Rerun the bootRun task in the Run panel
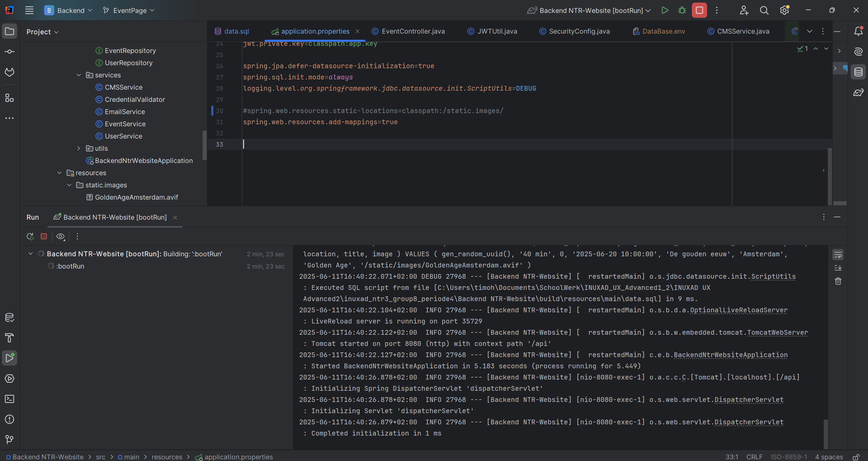This screenshot has height=461, width=868. click(x=30, y=236)
